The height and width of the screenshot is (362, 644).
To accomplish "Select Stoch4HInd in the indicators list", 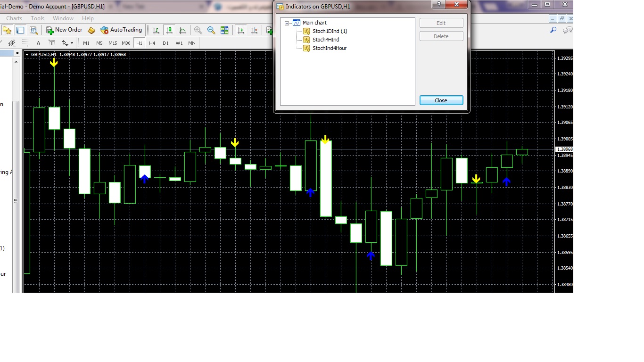I will point(325,40).
